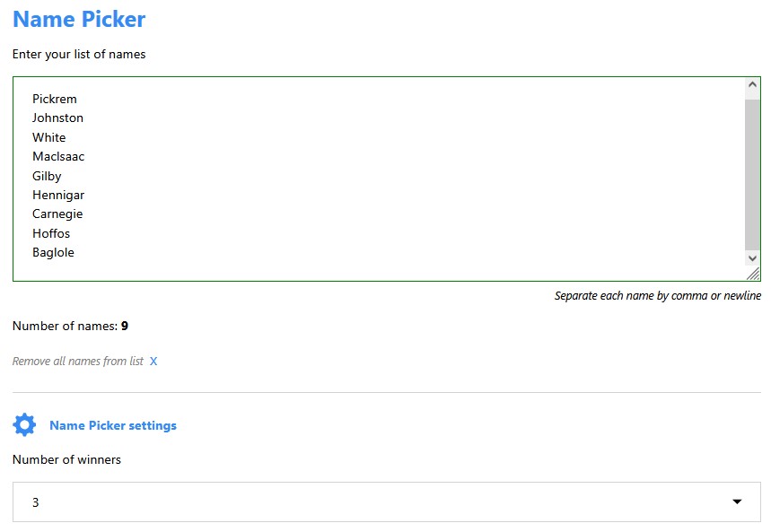Place cursor on the name Pickrem
This screenshot has height=532, width=771.
(55, 99)
